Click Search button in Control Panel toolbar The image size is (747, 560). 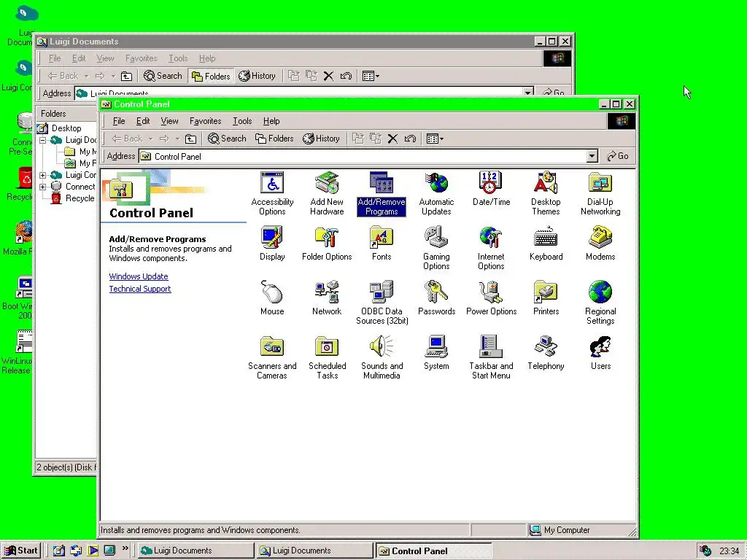(228, 139)
